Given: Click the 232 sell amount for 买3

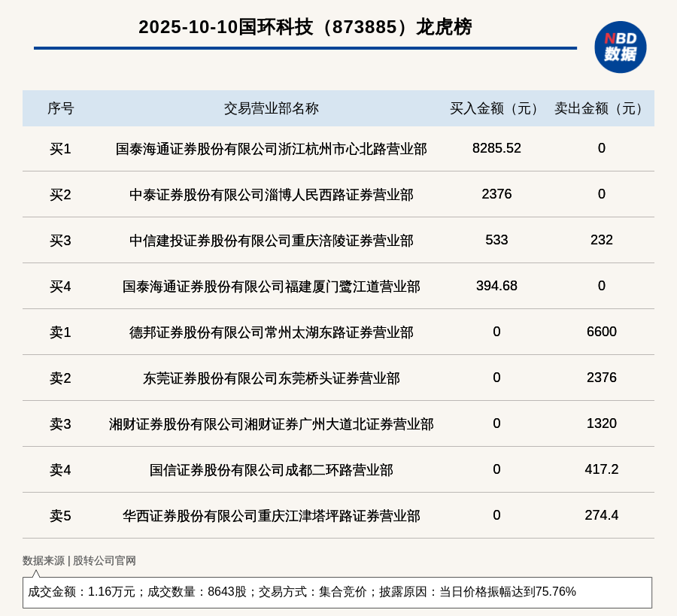Looking at the screenshot, I should click(x=601, y=240).
